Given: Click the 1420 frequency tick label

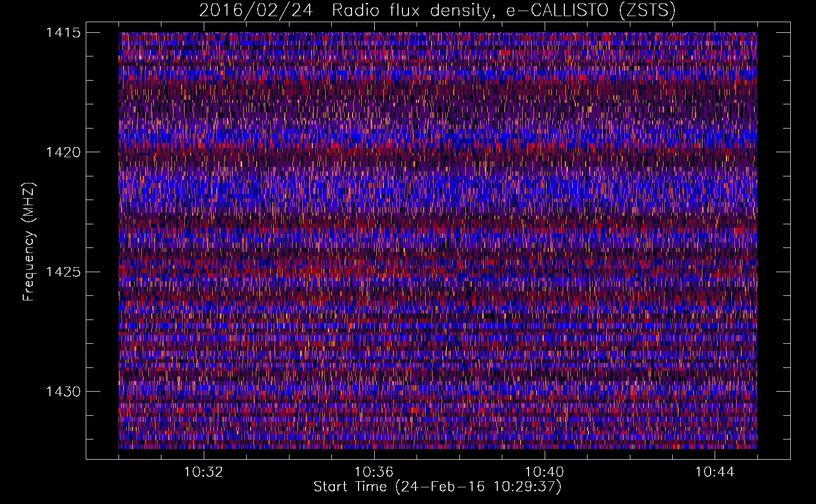Looking at the screenshot, I should pyautogui.click(x=63, y=152).
